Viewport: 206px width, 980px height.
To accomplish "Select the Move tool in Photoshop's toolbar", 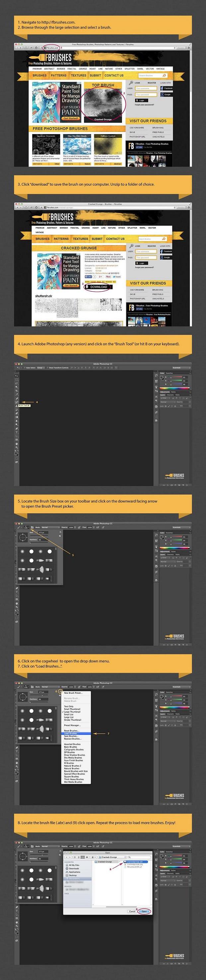I will click(17, 376).
